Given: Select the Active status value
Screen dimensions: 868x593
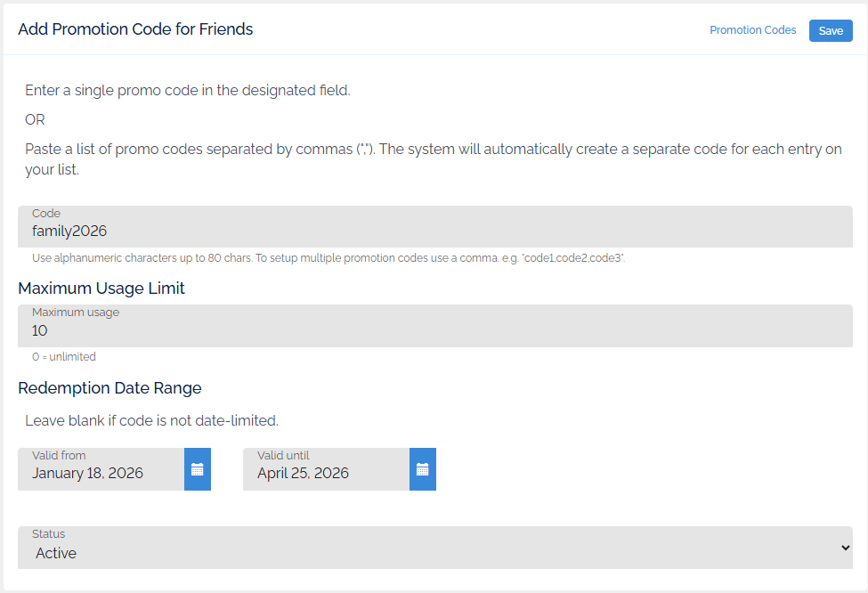Looking at the screenshot, I should [x=56, y=553].
